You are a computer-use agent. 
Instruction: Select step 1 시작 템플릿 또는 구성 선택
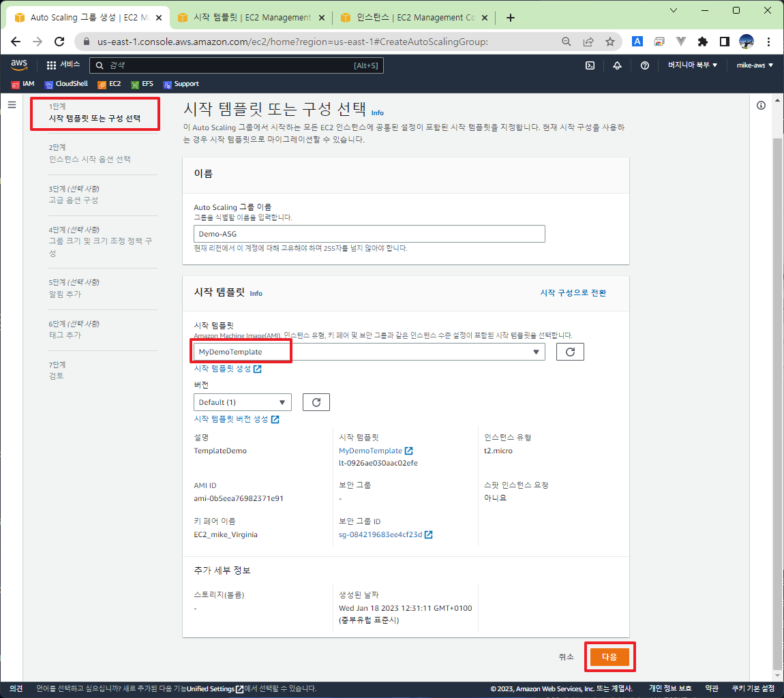(x=95, y=119)
